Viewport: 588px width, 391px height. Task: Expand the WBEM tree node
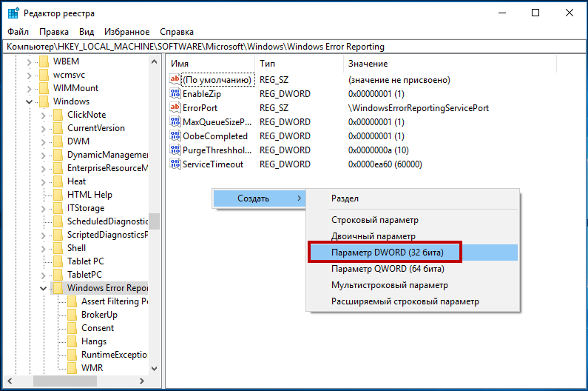pyautogui.click(x=30, y=62)
